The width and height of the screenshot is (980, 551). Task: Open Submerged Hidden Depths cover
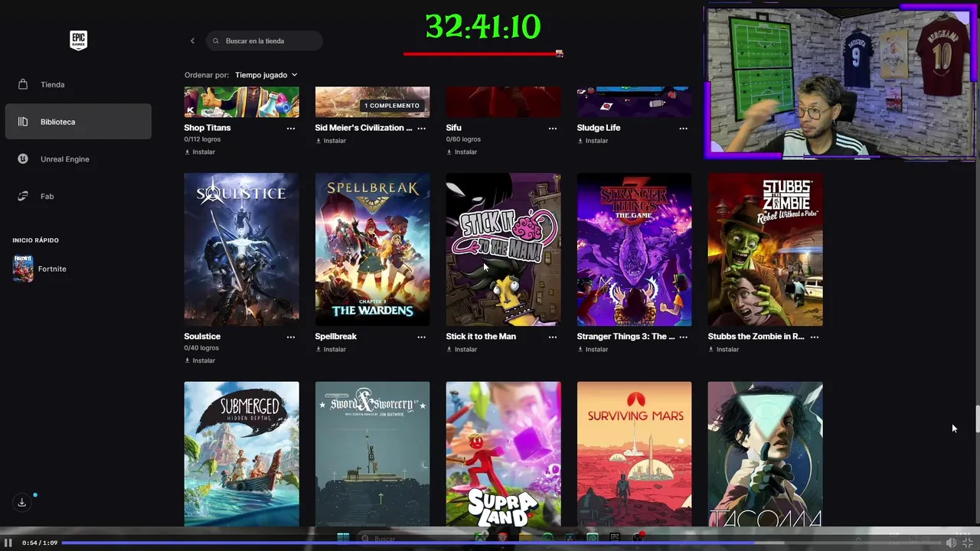click(241, 454)
